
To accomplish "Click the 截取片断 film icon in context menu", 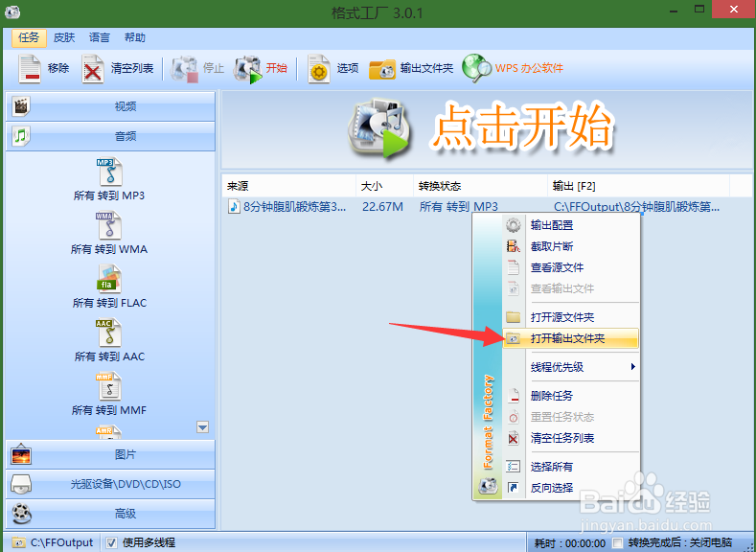I will point(513,246).
